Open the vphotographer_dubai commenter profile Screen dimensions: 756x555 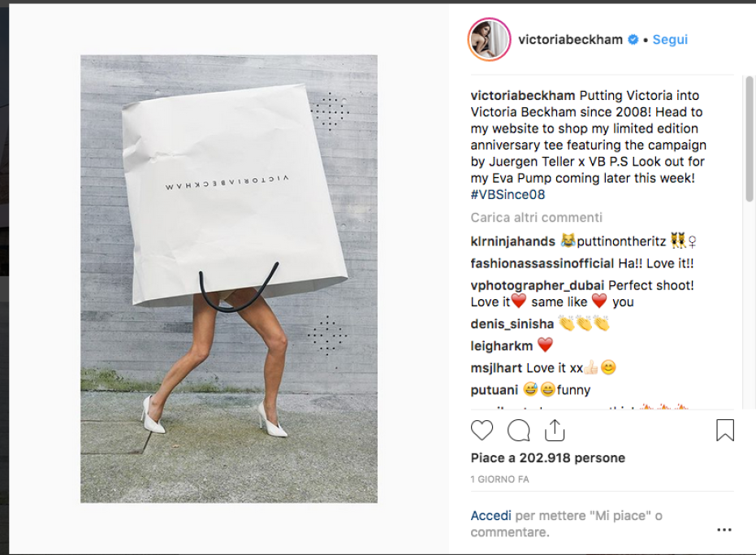pyautogui.click(x=537, y=286)
